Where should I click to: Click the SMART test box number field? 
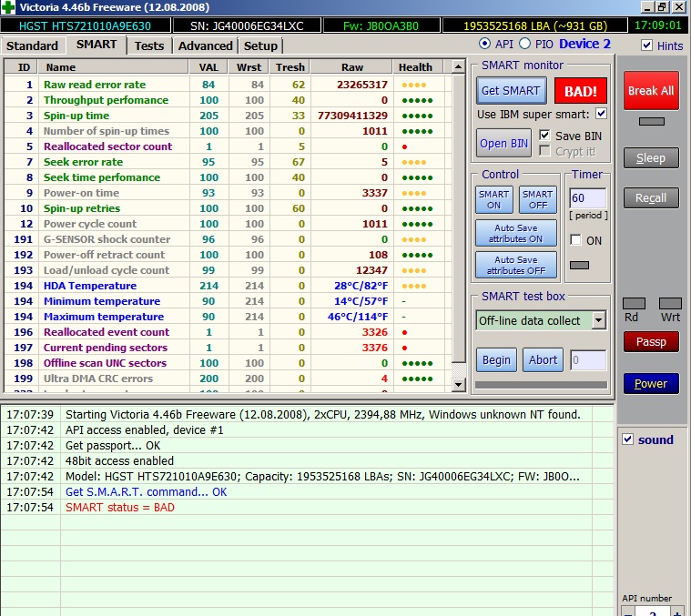point(588,360)
